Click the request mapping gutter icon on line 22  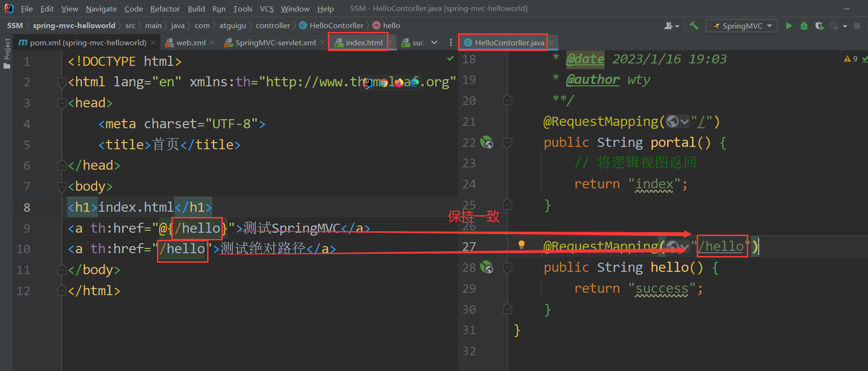pyautogui.click(x=487, y=142)
